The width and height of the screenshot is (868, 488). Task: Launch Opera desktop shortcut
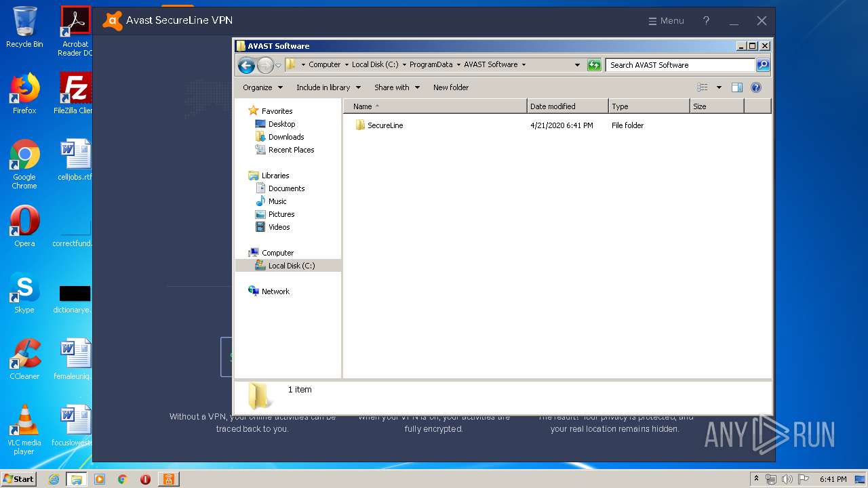point(24,226)
